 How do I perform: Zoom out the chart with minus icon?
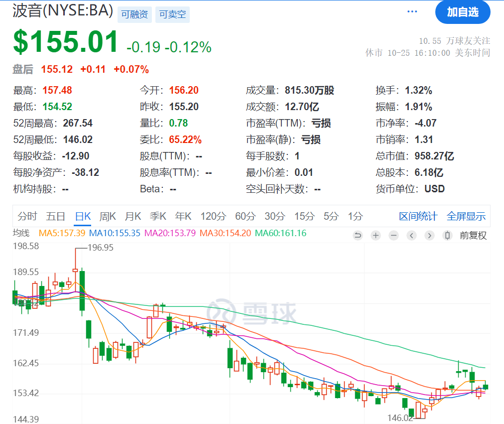coord(393,236)
